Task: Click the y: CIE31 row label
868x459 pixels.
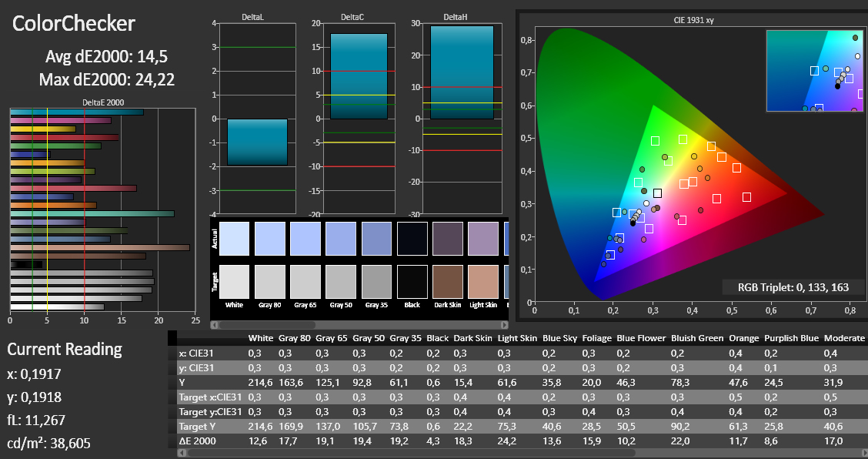Action: click(x=196, y=367)
